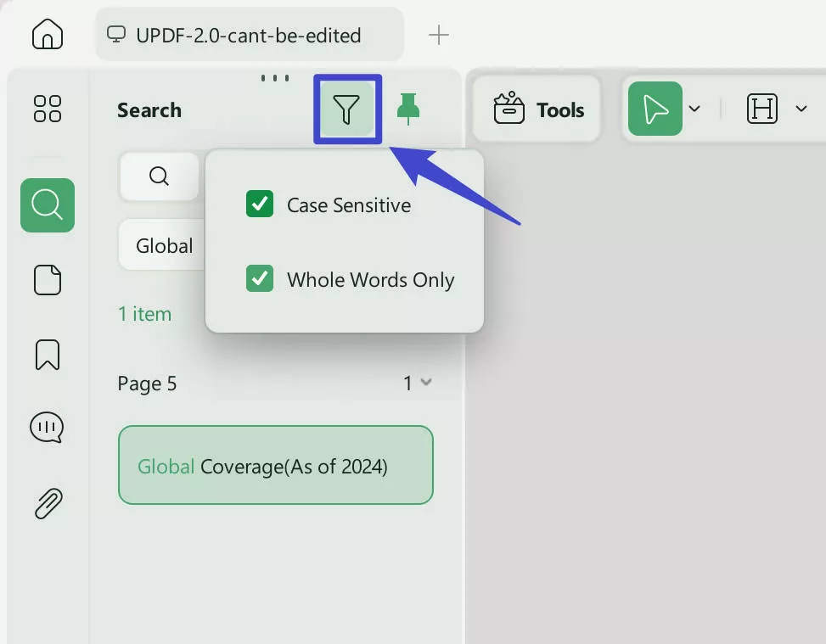826x644 pixels.
Task: Select the H highlight tool icon
Action: [x=761, y=109]
